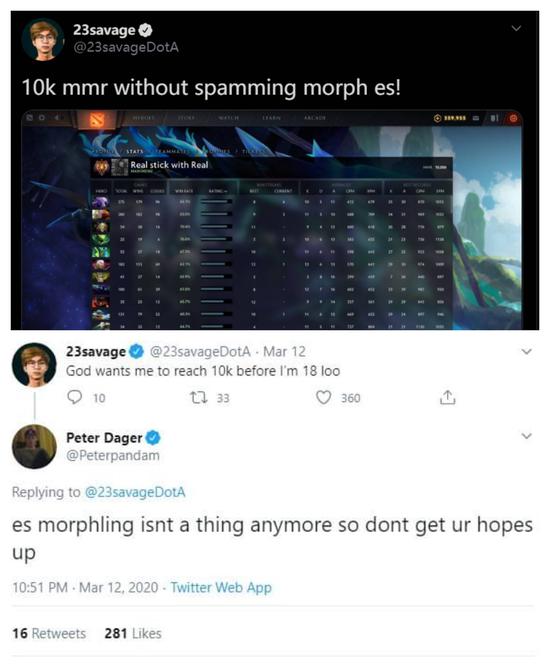
Task: Click the retweet icon with 33 retweets
Action: point(199,398)
